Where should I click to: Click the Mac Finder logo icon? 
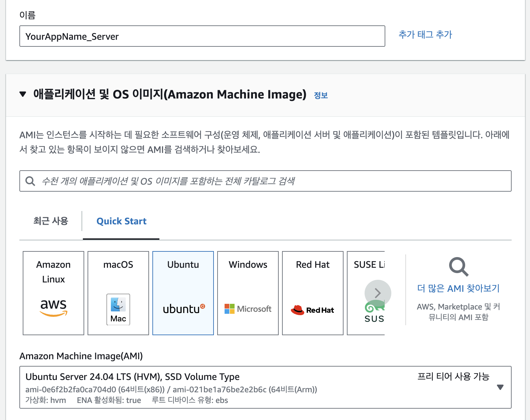tap(118, 309)
